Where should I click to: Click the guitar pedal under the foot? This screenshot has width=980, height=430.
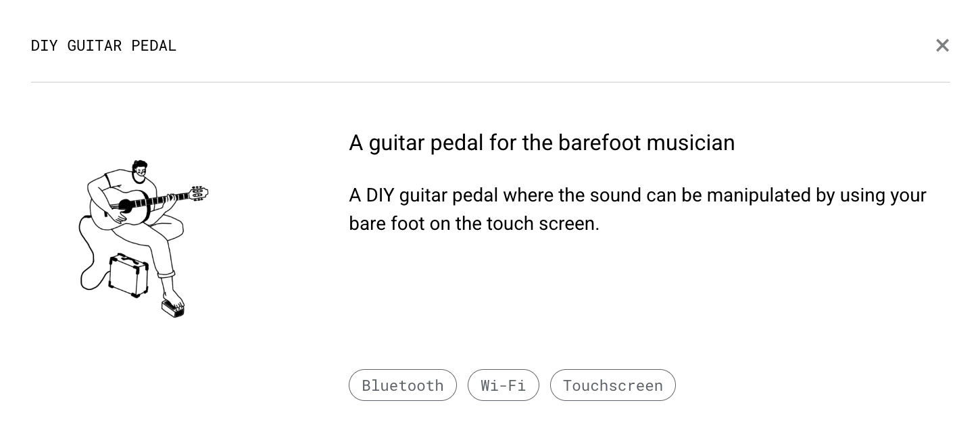pos(172,310)
